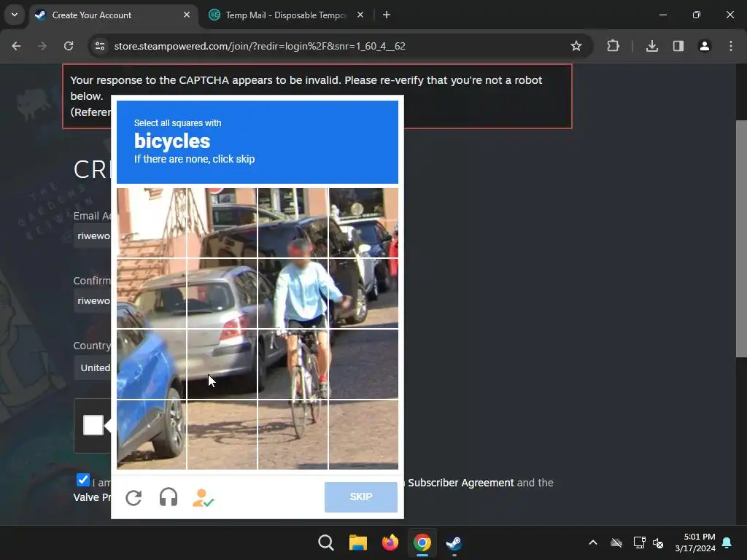747x560 pixels.
Task: Tick the white CAPTCHA verification checkbox
Action: [93, 425]
